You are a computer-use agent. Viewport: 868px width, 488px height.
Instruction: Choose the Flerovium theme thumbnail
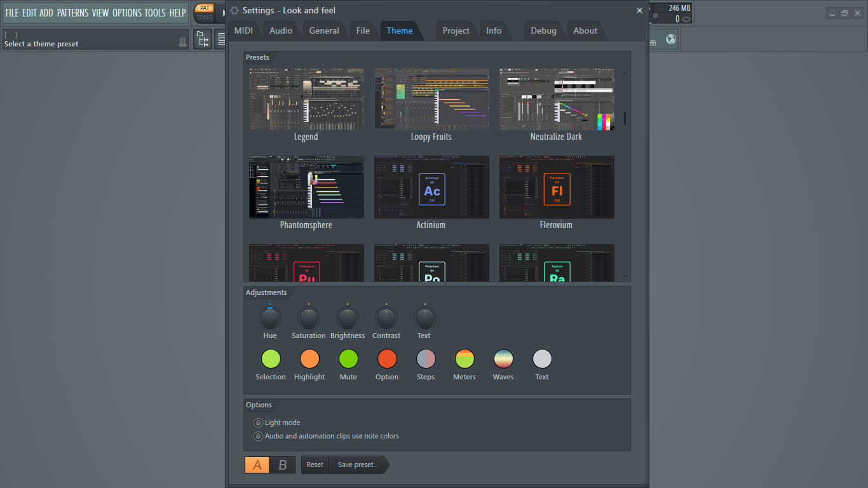(x=557, y=187)
